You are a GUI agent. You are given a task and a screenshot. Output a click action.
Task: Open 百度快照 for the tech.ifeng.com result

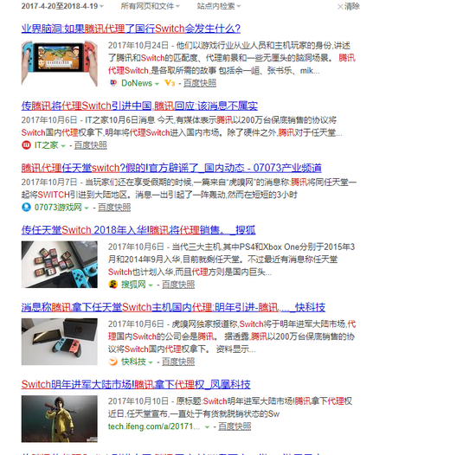click(235, 426)
